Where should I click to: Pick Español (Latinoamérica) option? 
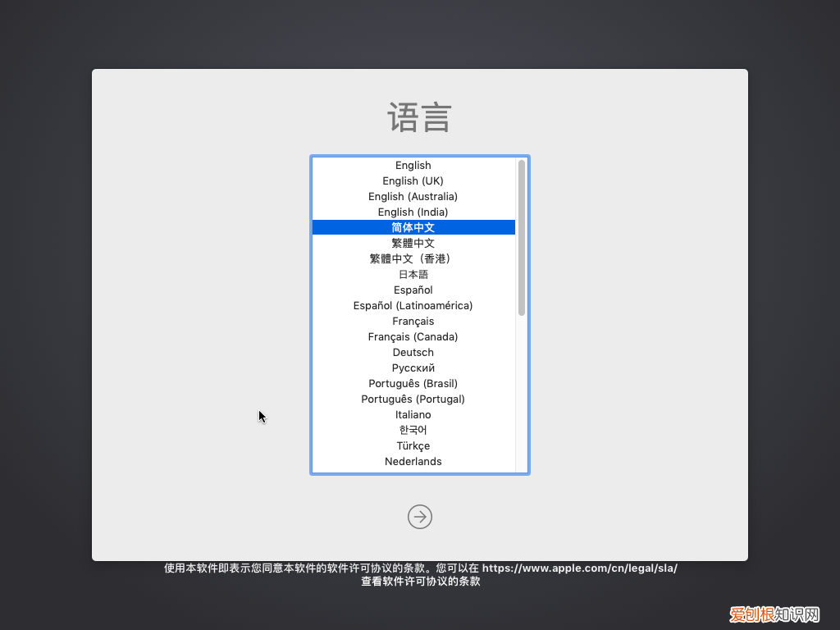(413, 306)
